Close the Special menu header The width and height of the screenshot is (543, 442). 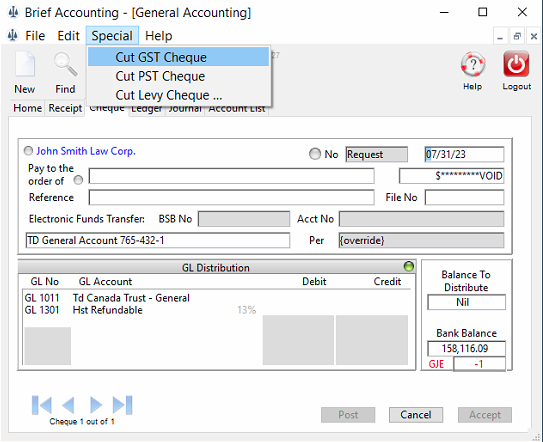pos(112,36)
